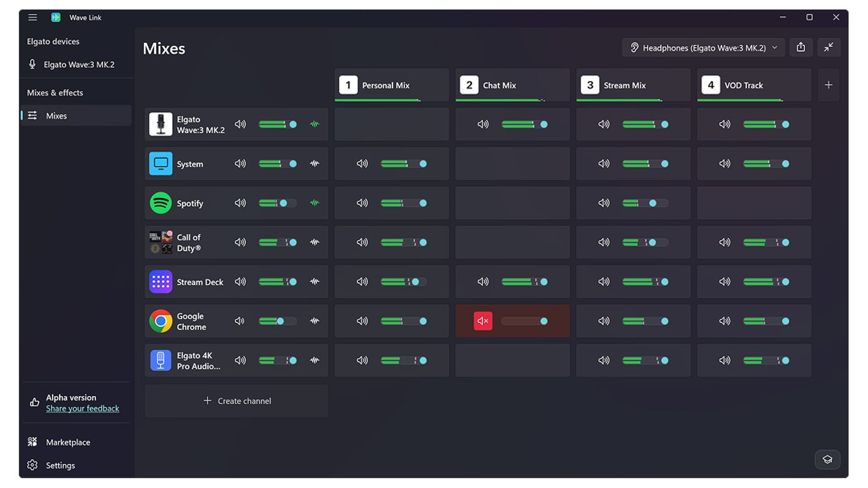
Task: Open effects waveform icon for Spotify channel
Action: point(314,203)
